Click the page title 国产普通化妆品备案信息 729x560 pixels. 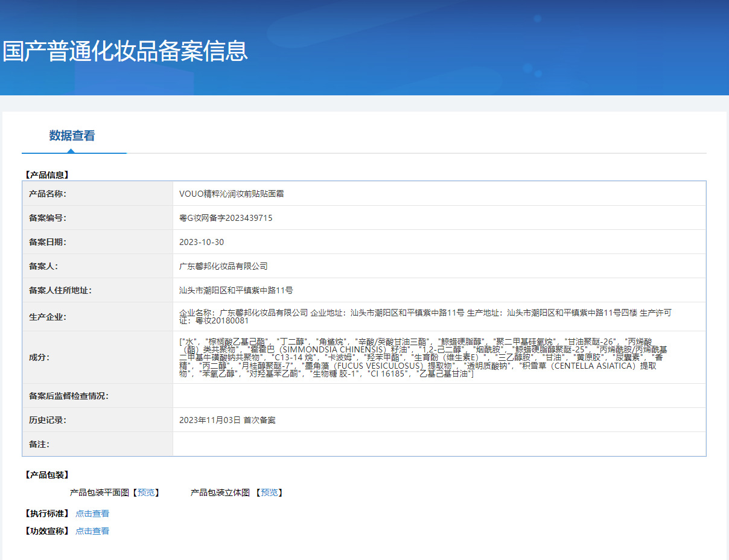(125, 51)
